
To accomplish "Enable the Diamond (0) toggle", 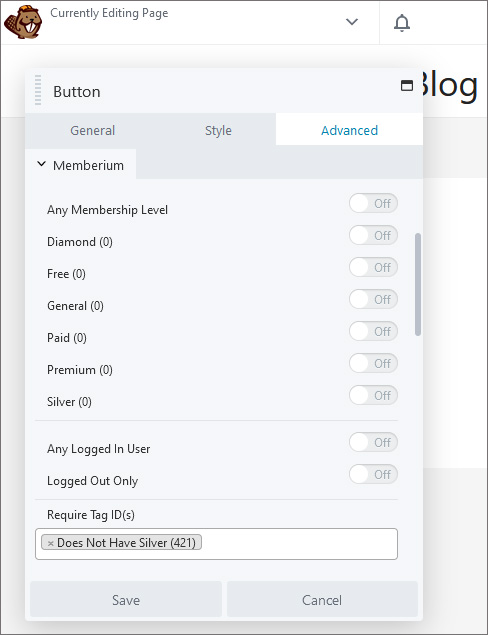I will (373, 235).
